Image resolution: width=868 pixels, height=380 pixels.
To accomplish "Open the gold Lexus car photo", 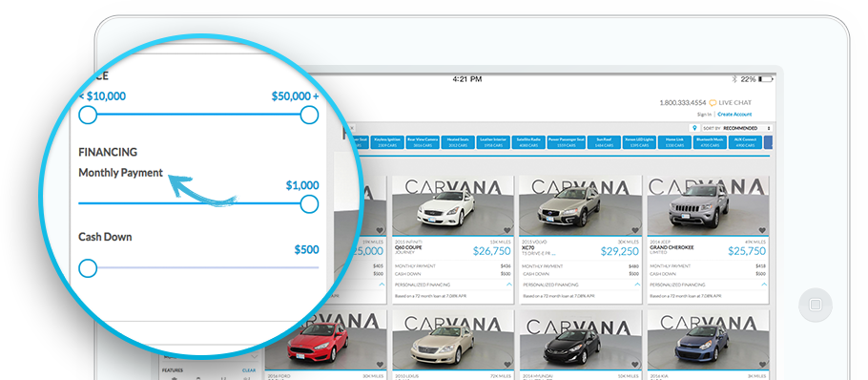I will click(453, 340).
